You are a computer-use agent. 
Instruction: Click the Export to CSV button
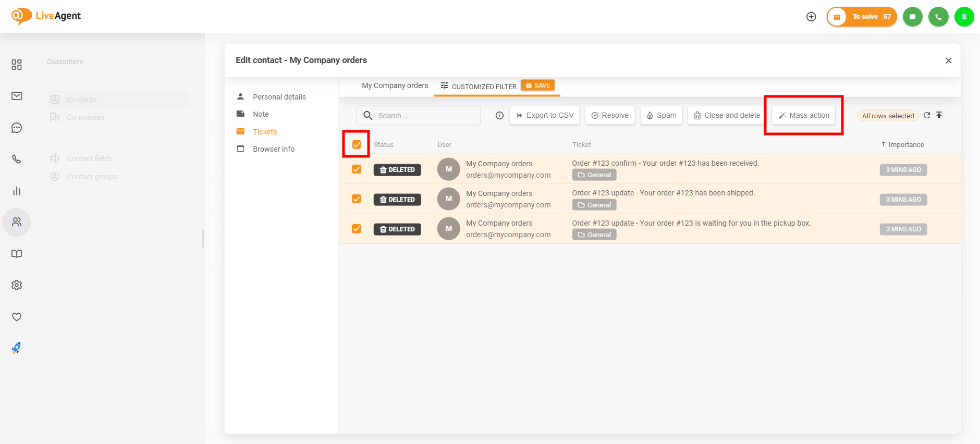545,115
